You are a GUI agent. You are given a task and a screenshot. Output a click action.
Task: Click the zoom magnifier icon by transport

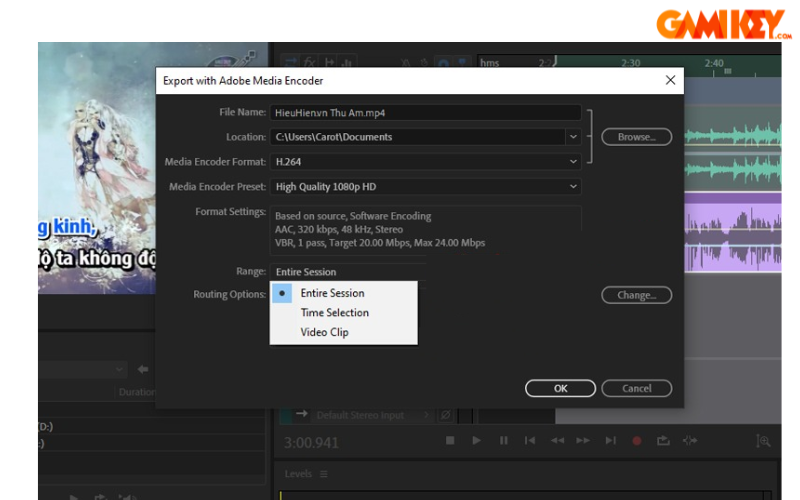click(763, 441)
